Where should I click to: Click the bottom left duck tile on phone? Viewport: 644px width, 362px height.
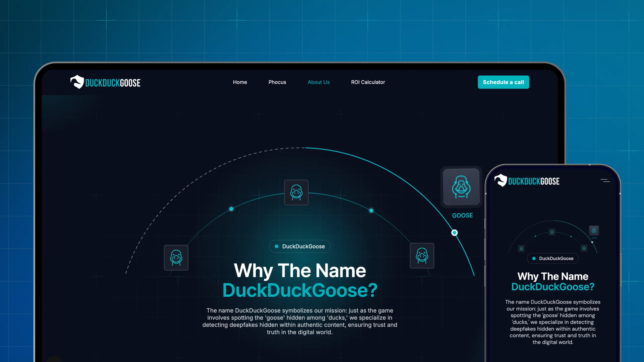pos(521,249)
